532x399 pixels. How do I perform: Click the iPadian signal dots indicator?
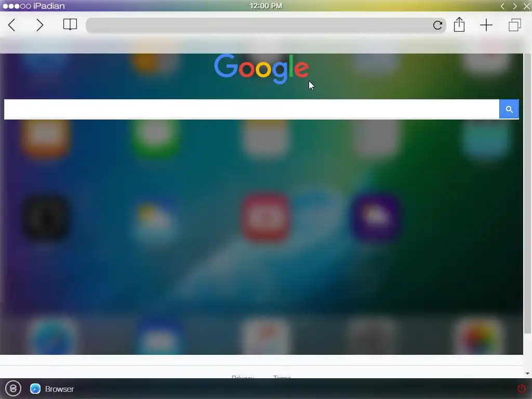coord(17,6)
